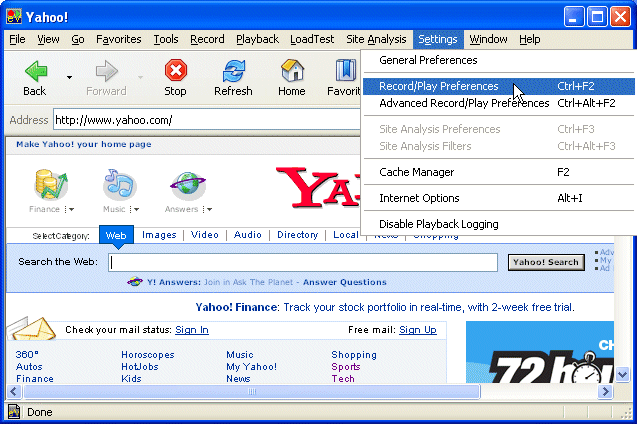
Task: Choose General Preferences menu entry
Action: [x=499, y=60]
